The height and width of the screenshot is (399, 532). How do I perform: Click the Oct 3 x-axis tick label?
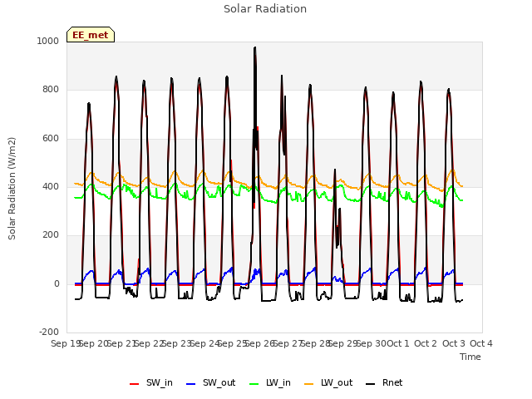[454, 343]
